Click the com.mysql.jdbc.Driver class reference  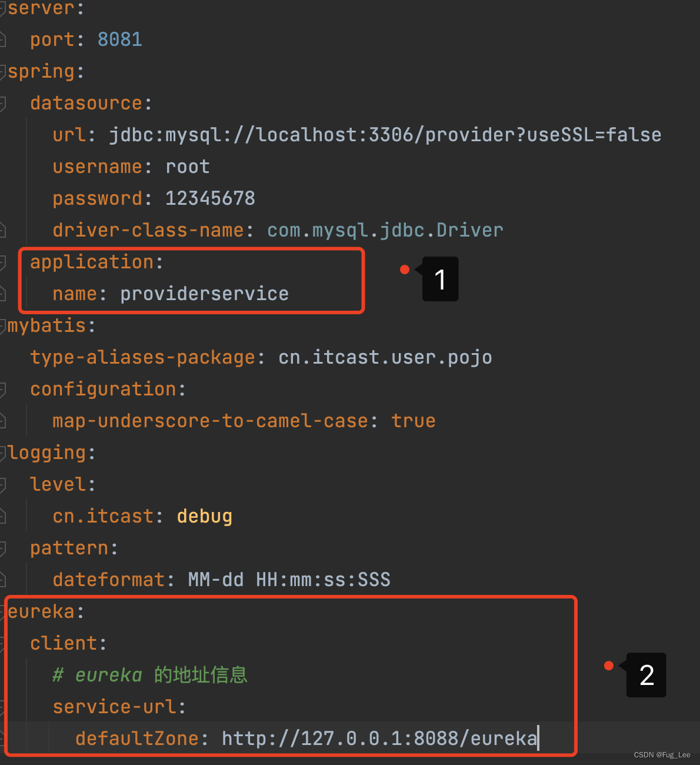(385, 230)
